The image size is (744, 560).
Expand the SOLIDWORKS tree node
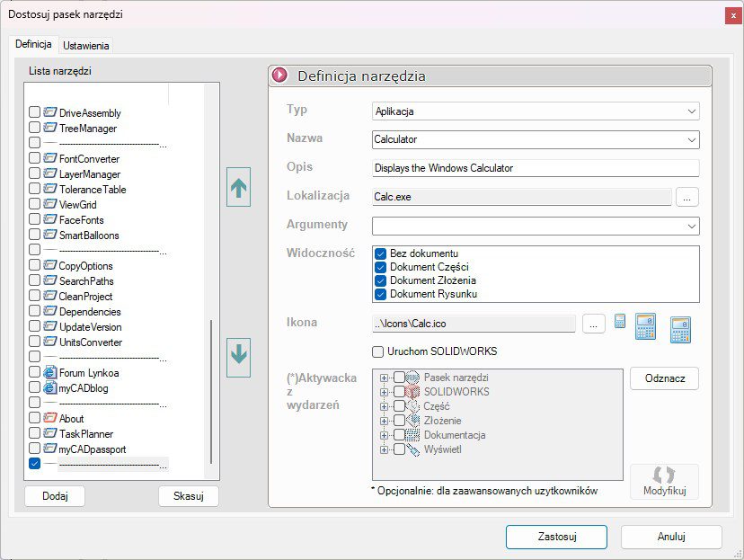[384, 392]
